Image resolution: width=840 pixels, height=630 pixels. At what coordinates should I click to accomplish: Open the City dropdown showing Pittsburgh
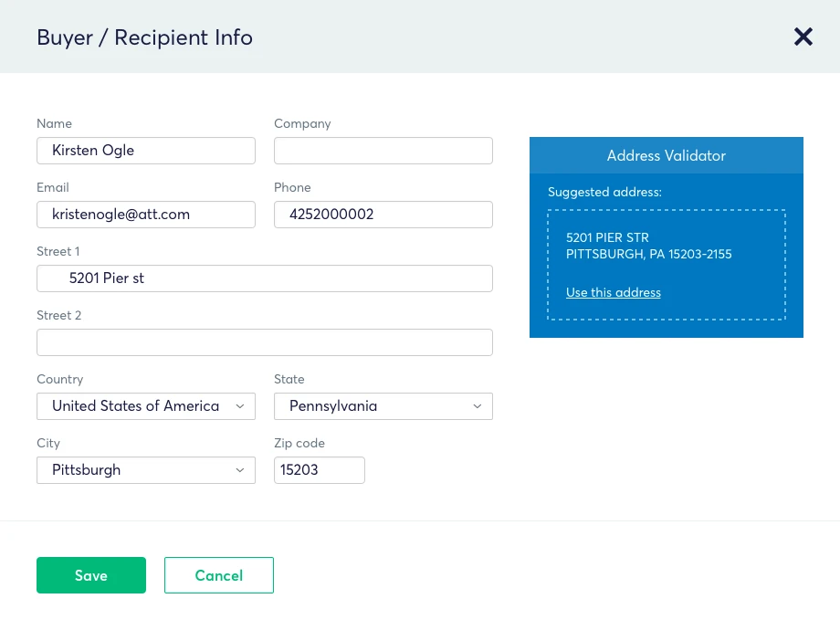coord(146,470)
